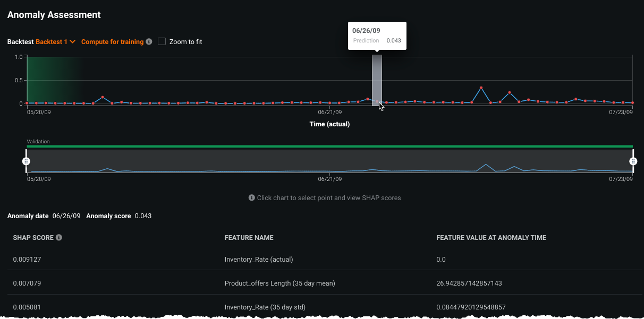Viewport: 644px width, 319px height.
Task: Click the SHAP SCORE column header
Action: [33, 237]
